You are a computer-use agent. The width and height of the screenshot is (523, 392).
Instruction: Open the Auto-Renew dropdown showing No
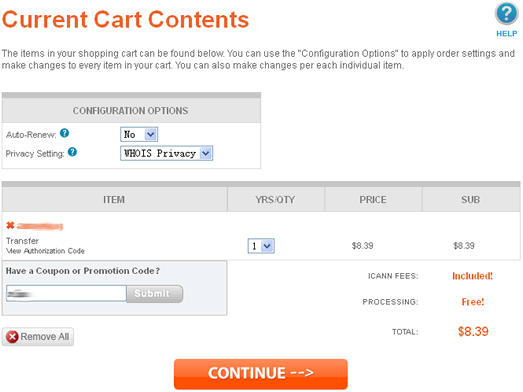[139, 134]
